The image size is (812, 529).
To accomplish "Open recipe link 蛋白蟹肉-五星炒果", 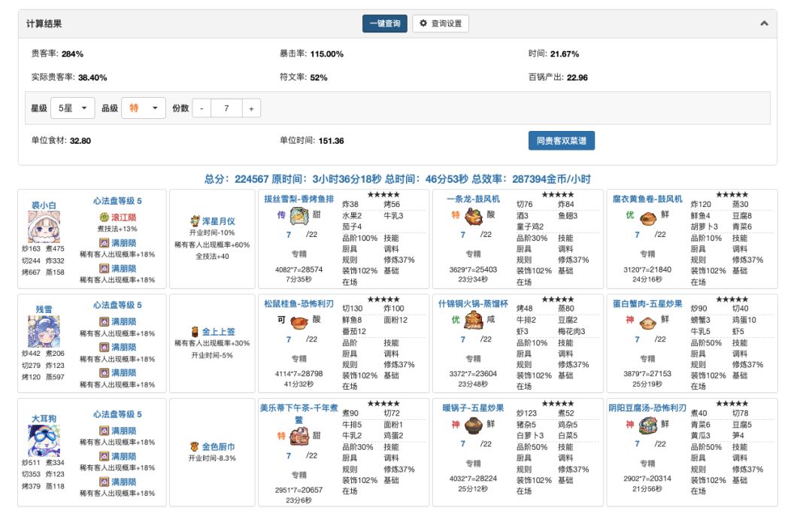I will pos(647,303).
